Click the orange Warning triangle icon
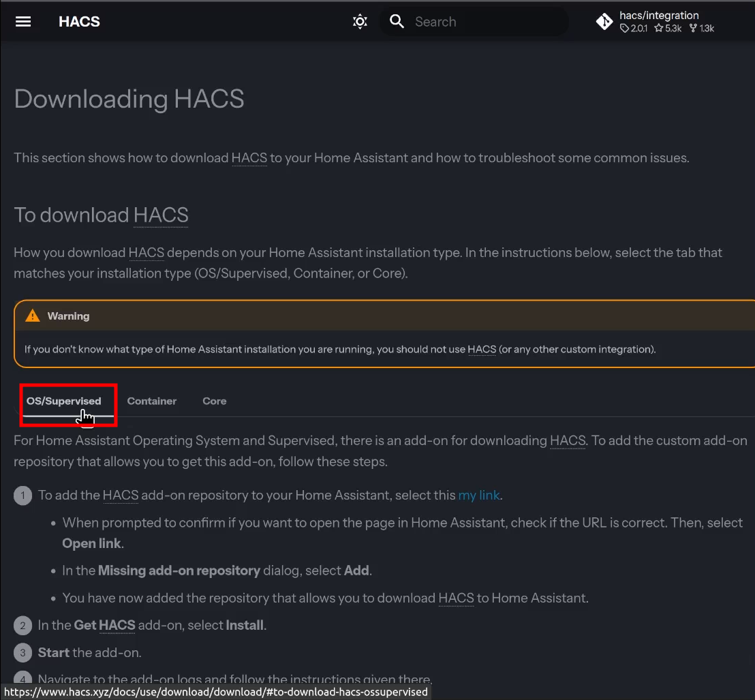Image resolution: width=755 pixels, height=700 pixels. [x=32, y=316]
